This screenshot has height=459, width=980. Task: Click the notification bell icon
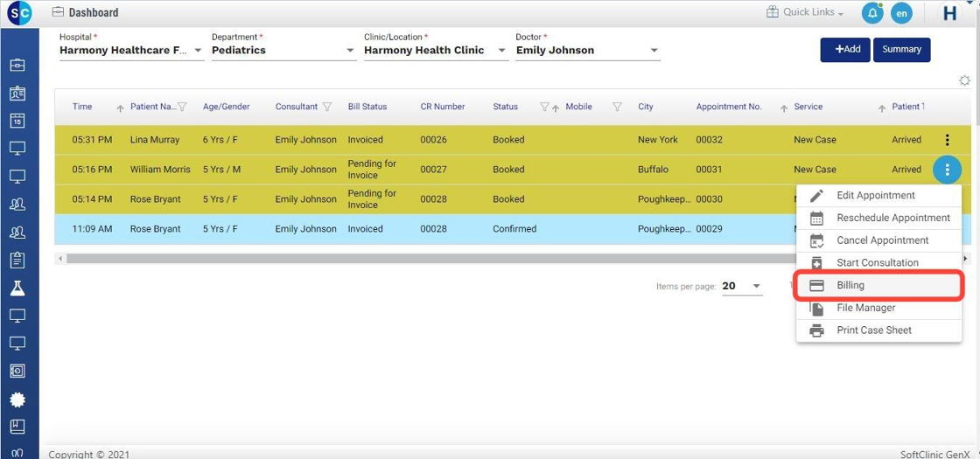coord(872,13)
